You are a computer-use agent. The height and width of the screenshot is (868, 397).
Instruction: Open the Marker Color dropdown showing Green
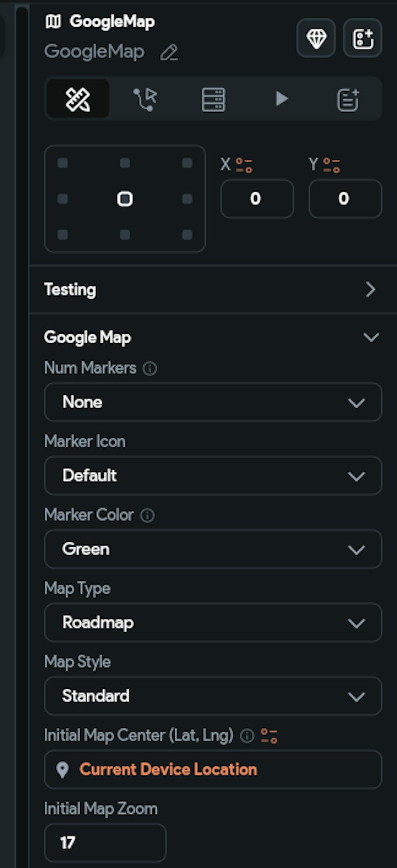click(x=213, y=549)
